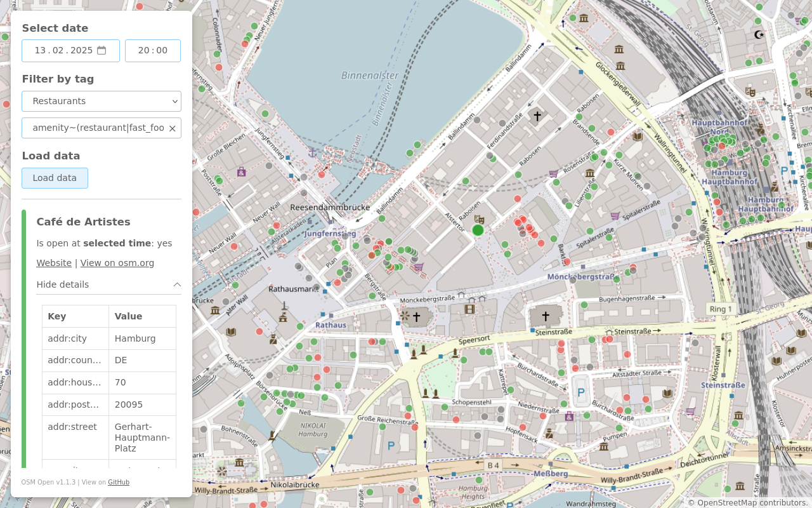Image resolution: width=812 pixels, height=508 pixels.
Task: Open the Restaurants tag dropdown
Action: coord(101,101)
